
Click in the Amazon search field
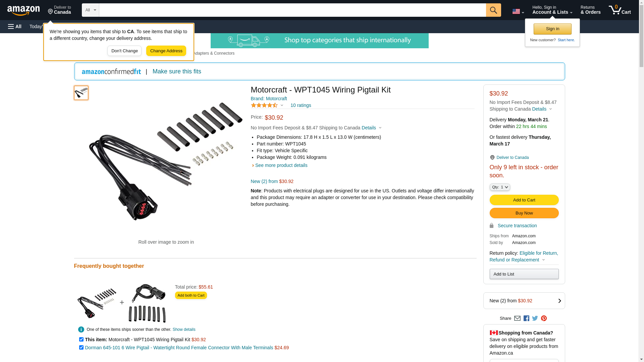tap(292, 10)
